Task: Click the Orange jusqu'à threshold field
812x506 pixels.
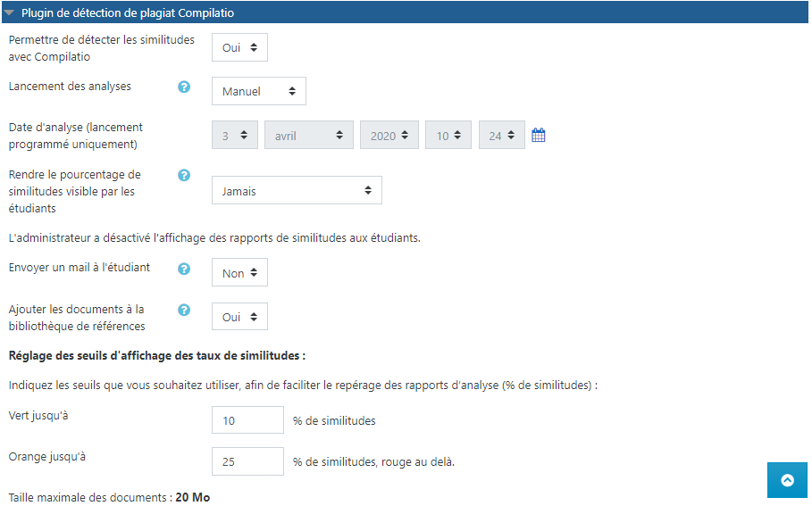Action: (x=247, y=461)
